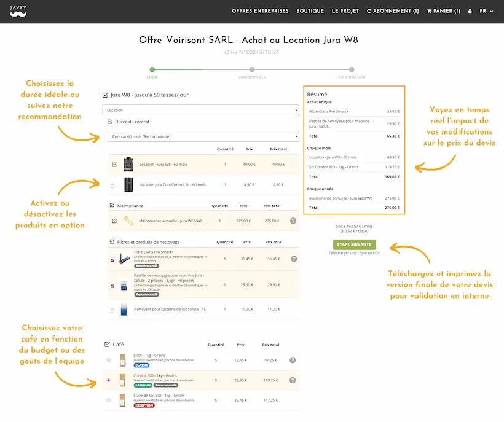Open Le Projet page
The image size is (504, 422).
(345, 11)
